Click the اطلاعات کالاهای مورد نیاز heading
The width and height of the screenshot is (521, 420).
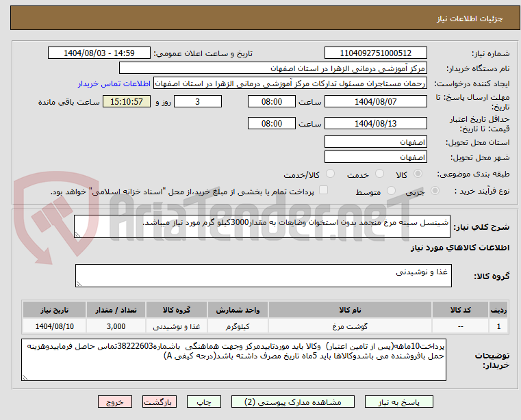(460, 248)
